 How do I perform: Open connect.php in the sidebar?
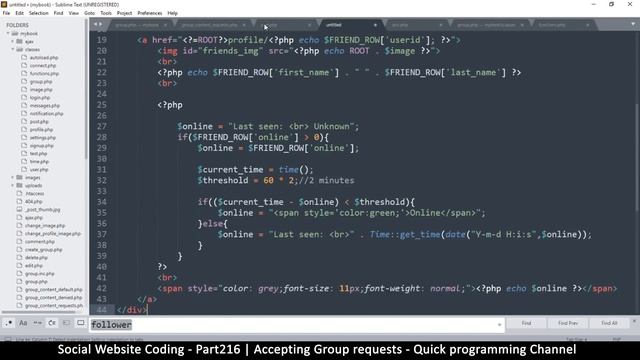pyautogui.click(x=44, y=66)
